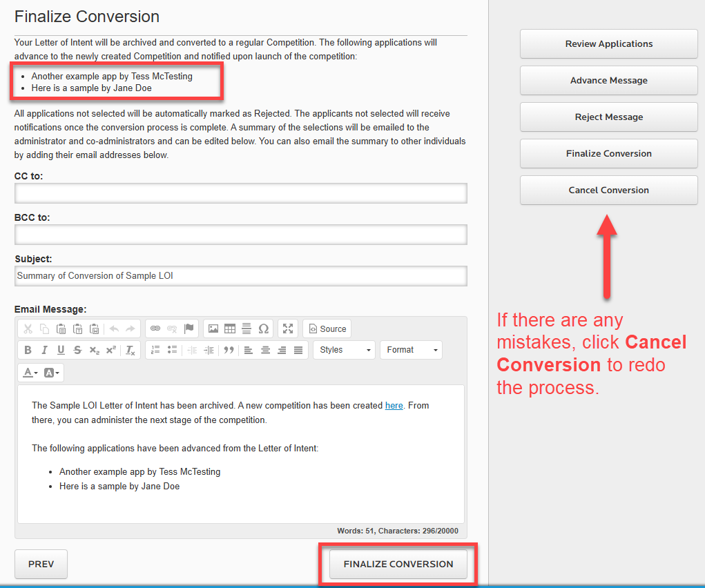Apply strikethrough formatting
Image resolution: width=705 pixels, height=588 pixels.
coord(76,350)
